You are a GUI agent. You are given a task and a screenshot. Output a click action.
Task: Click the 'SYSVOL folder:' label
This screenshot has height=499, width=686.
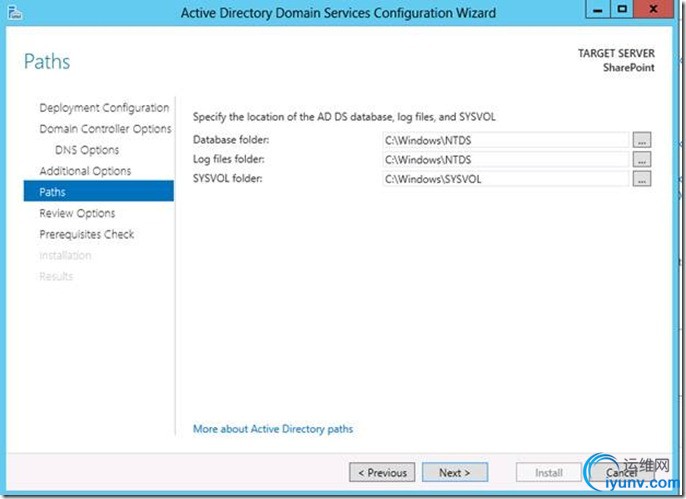click(228, 178)
